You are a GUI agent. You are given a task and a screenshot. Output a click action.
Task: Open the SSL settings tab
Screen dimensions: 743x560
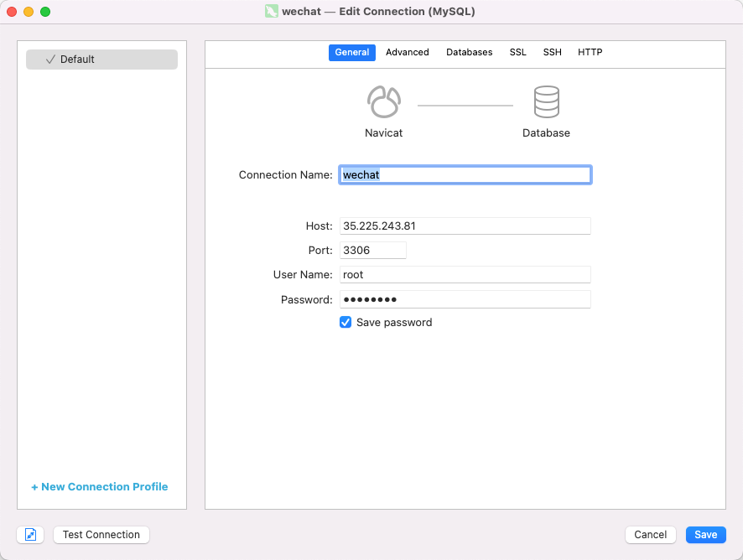click(x=518, y=53)
